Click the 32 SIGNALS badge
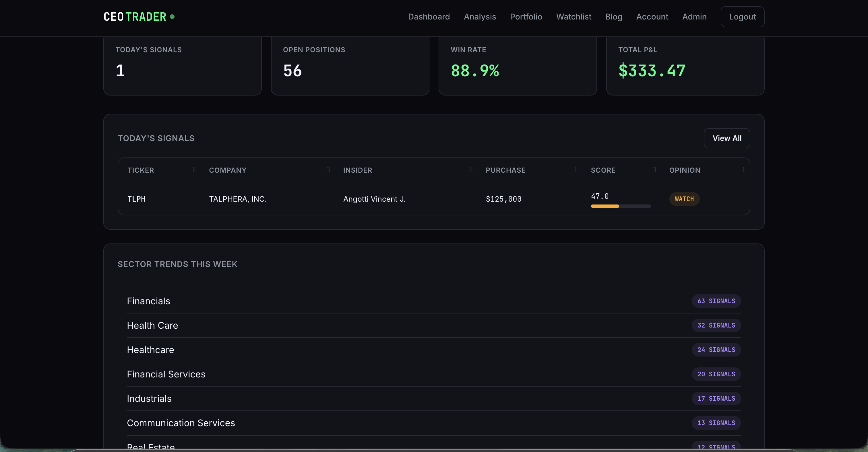The width and height of the screenshot is (868, 452). [716, 326]
